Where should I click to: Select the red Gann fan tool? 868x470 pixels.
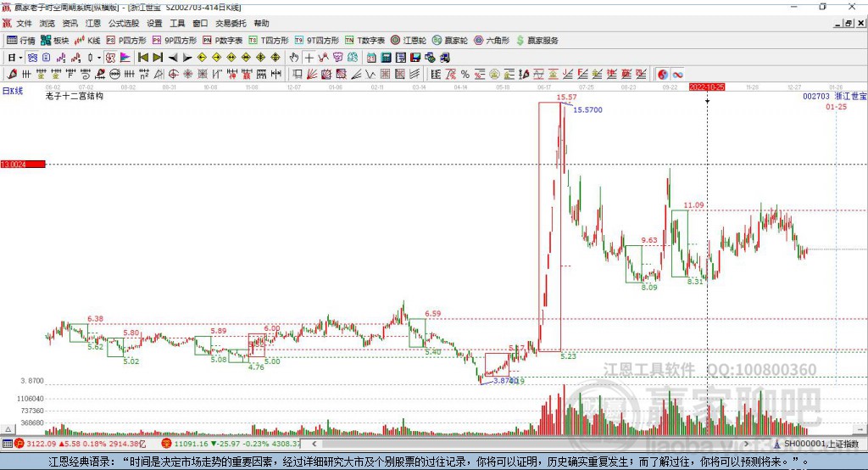[x=312, y=75]
